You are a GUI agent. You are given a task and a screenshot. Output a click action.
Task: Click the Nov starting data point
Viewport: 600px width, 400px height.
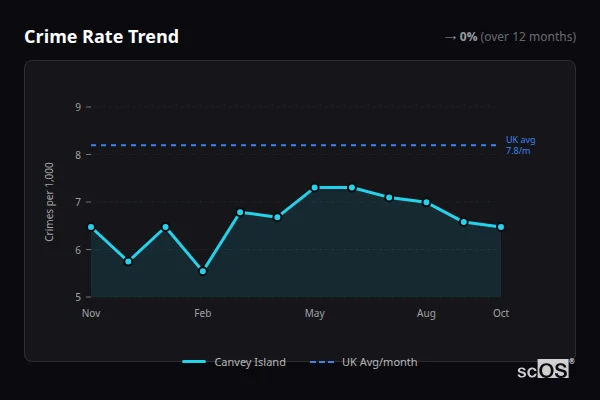coord(91,227)
